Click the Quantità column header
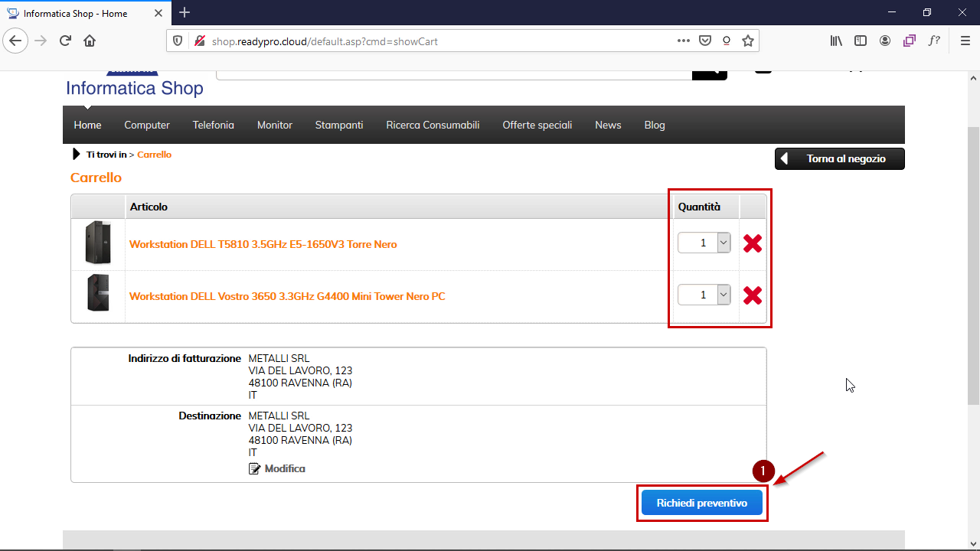 pos(699,207)
